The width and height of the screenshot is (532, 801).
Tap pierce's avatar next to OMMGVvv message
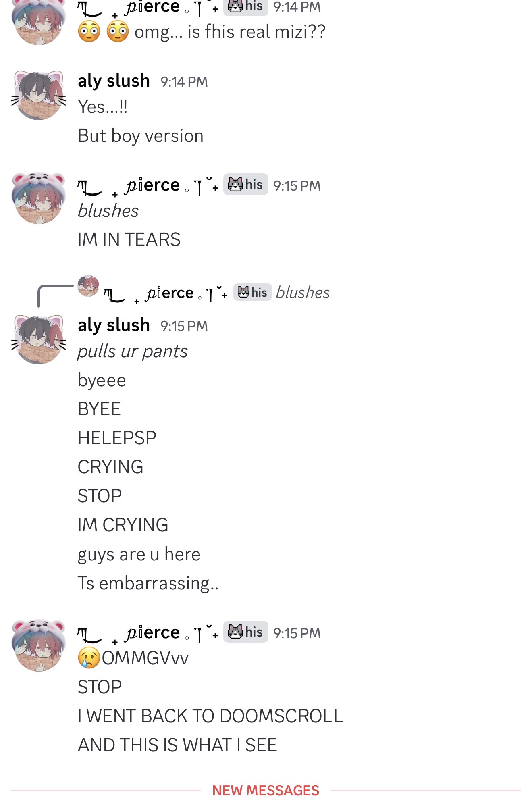tap(39, 645)
